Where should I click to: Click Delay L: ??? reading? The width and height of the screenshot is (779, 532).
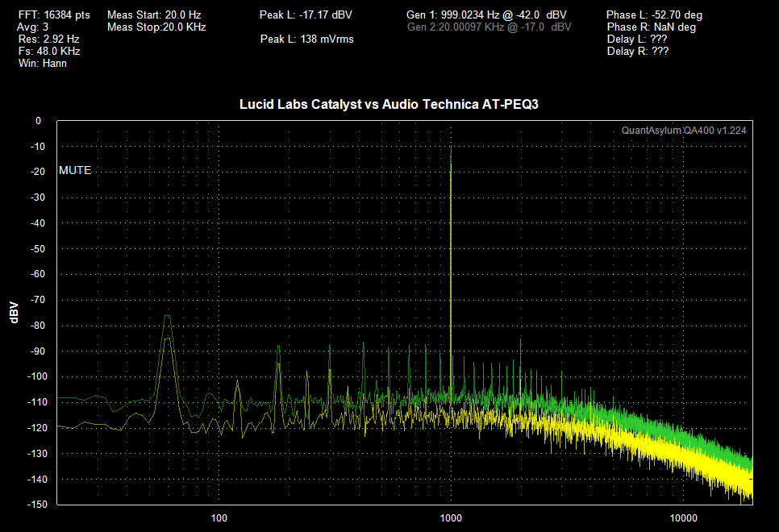point(637,39)
